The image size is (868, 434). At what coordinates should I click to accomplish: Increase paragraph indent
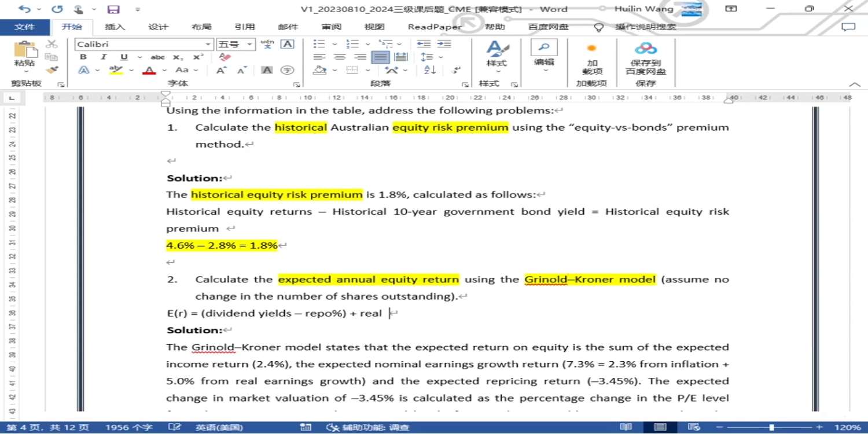[x=444, y=44]
